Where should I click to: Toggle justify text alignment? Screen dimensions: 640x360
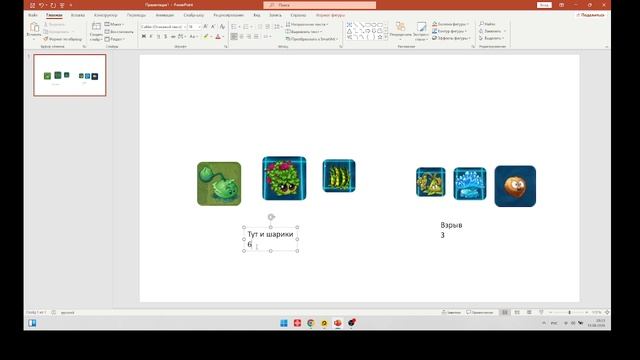tap(256, 37)
